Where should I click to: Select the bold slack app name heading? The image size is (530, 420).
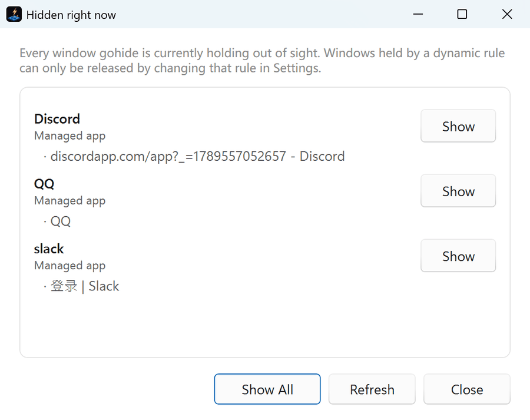[x=49, y=249]
